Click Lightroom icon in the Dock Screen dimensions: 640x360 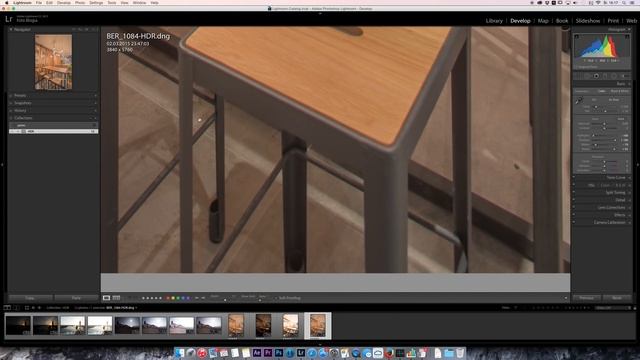click(301, 353)
